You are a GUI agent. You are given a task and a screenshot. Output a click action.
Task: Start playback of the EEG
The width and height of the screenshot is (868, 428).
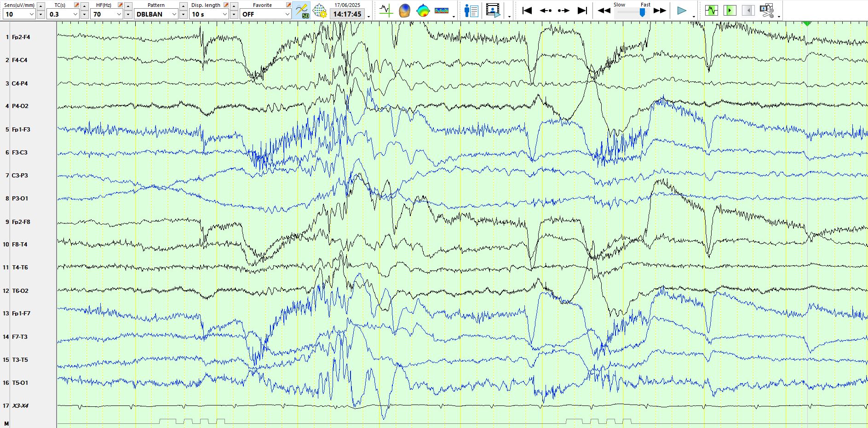(x=682, y=11)
